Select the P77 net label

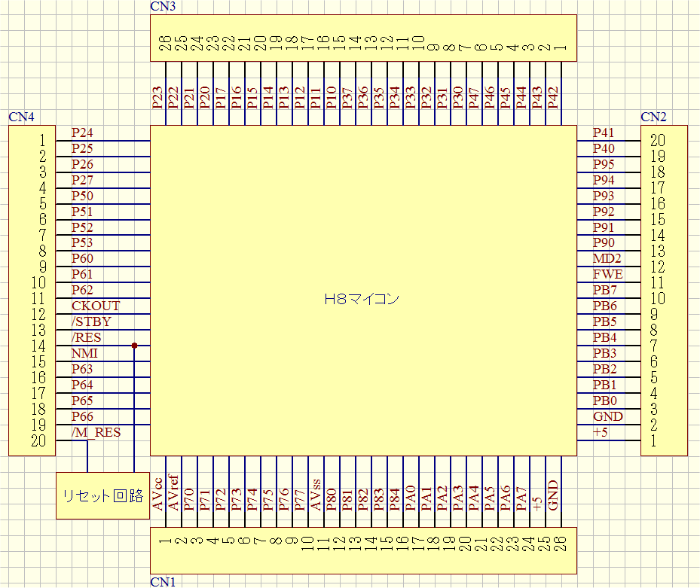[300, 500]
